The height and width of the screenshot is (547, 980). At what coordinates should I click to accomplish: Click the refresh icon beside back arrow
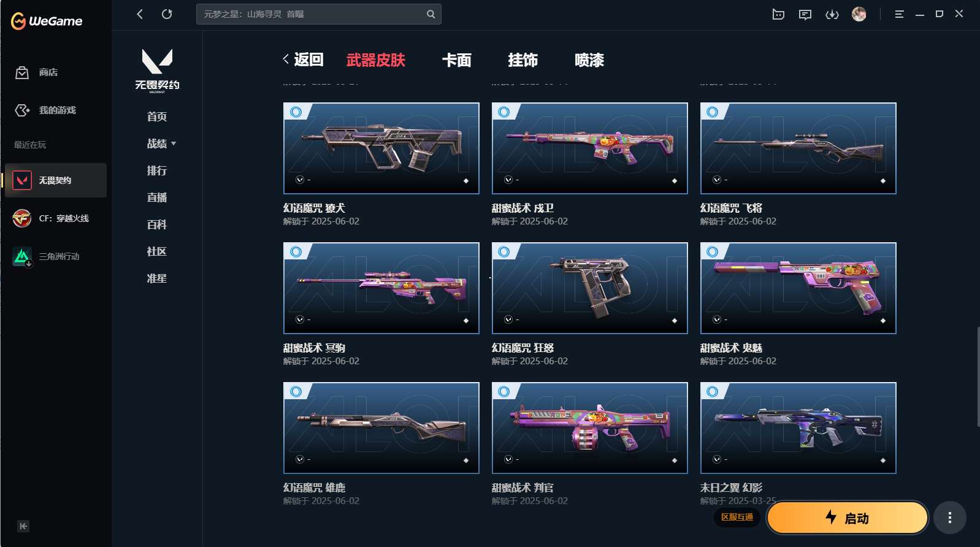point(167,13)
